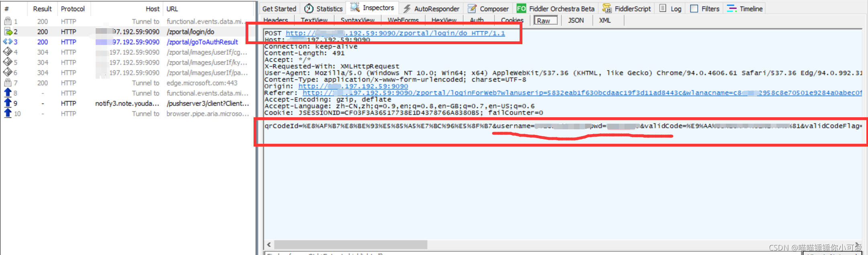868x255 pixels.
Task: Switch to the Cookies inspector tab
Action: [512, 20]
